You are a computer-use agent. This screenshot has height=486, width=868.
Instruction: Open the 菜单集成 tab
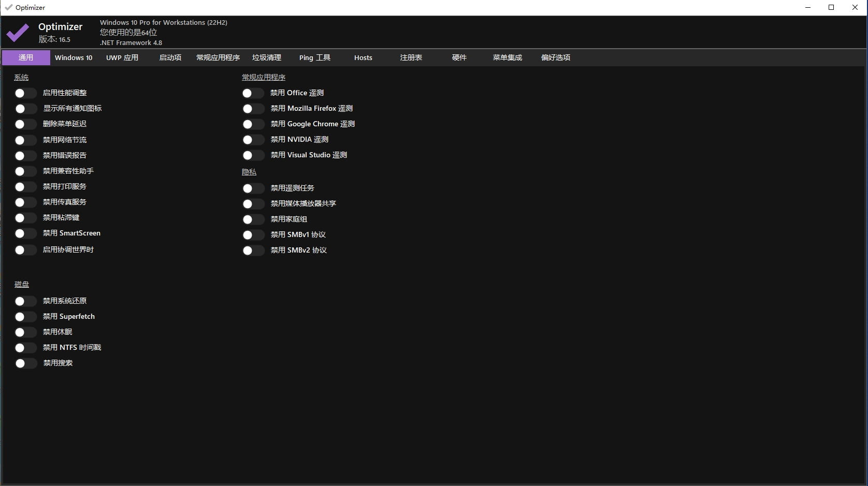[508, 57]
